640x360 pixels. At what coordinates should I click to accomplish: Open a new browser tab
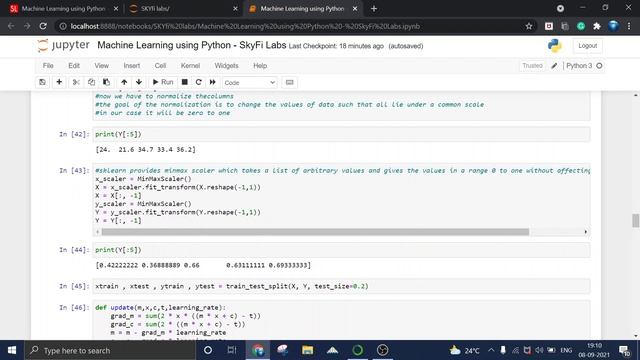[x=374, y=9]
